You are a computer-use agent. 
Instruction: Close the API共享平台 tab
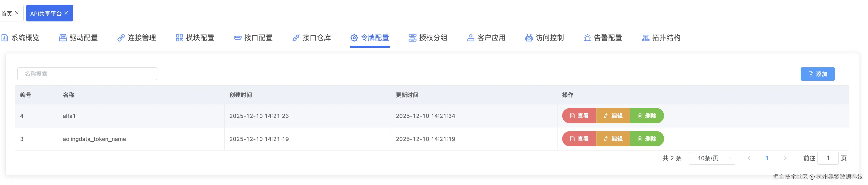(x=66, y=13)
